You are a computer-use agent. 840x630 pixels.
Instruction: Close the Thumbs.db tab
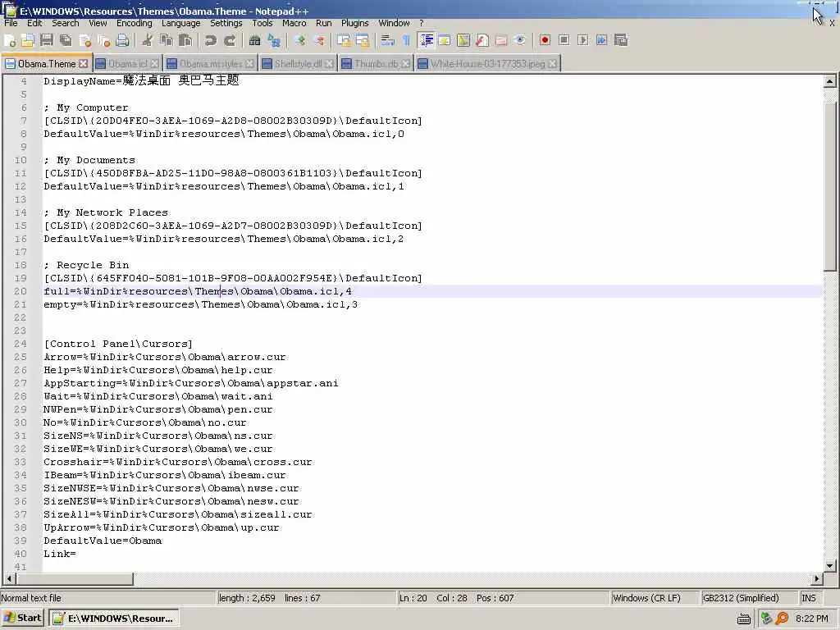click(405, 64)
